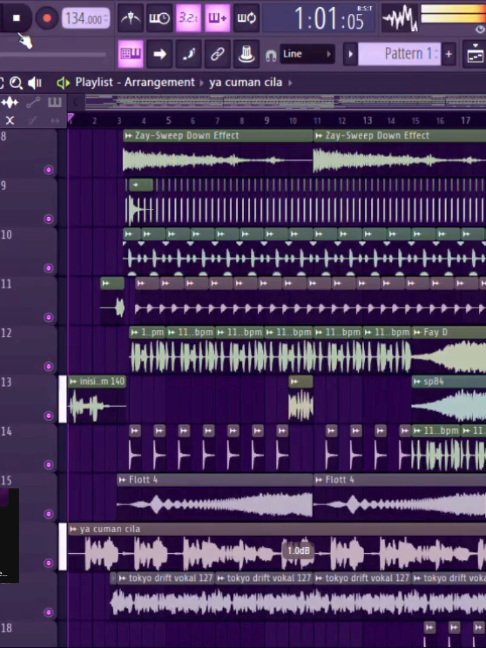Enable the loop recording icon
The height and width of the screenshot is (648, 486).
(x=246, y=18)
